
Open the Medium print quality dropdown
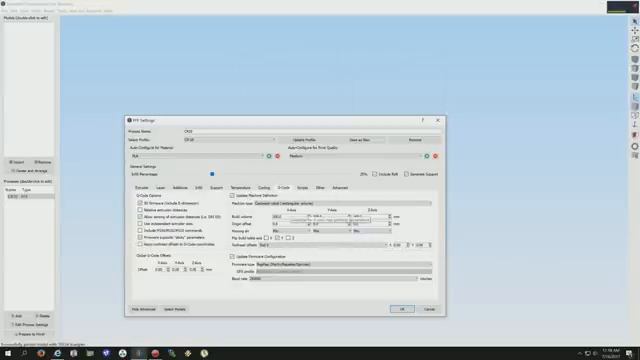click(355, 156)
